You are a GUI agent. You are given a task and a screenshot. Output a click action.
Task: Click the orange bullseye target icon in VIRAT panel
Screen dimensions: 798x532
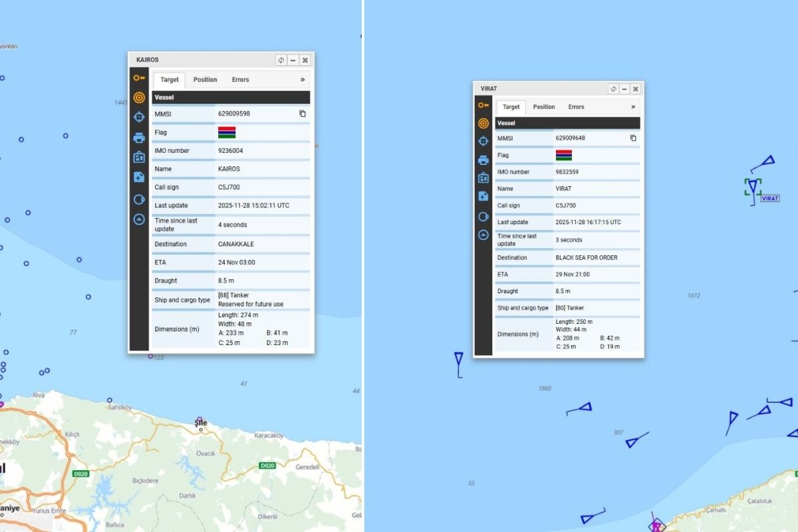(x=483, y=123)
